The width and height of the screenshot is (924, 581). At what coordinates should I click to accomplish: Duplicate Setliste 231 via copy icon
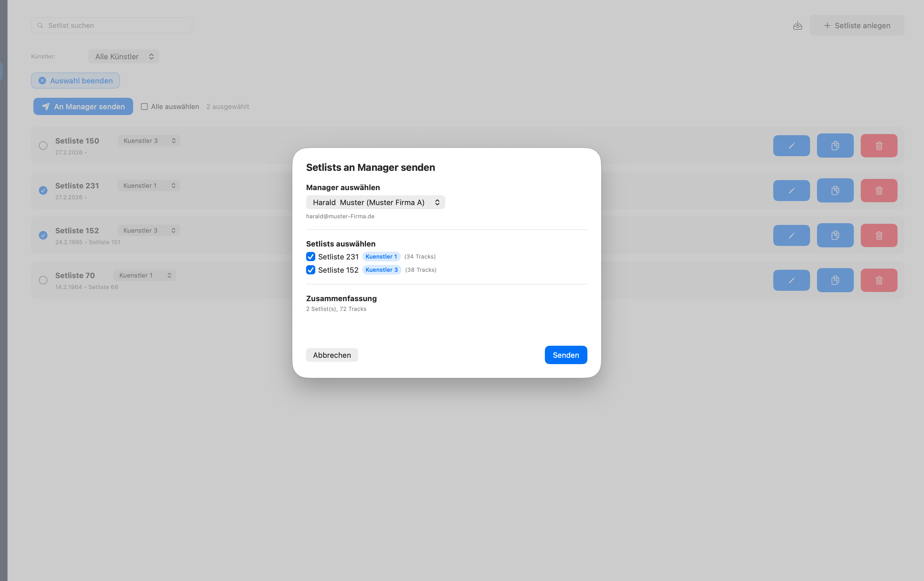pyautogui.click(x=835, y=190)
